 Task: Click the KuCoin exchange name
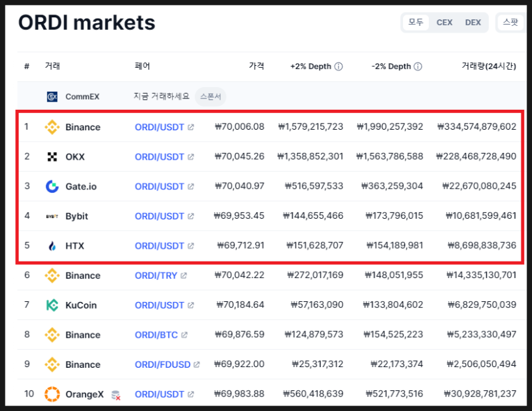81,305
